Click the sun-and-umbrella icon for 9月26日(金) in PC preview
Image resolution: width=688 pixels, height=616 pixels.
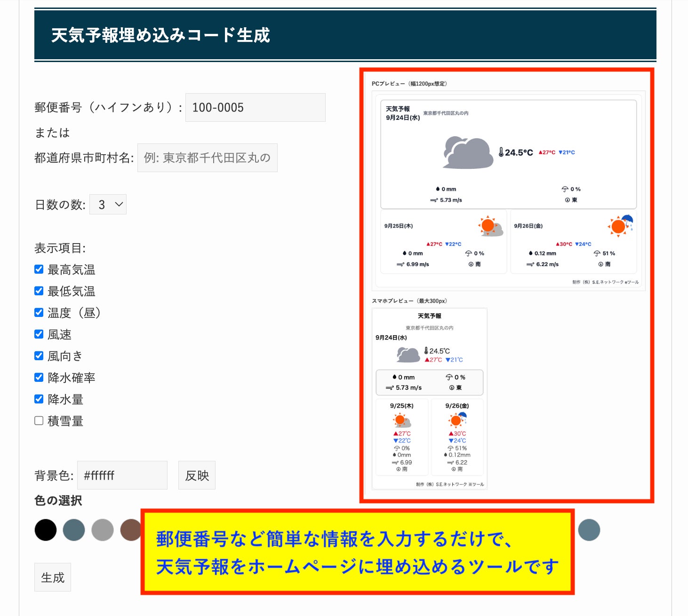point(621,225)
